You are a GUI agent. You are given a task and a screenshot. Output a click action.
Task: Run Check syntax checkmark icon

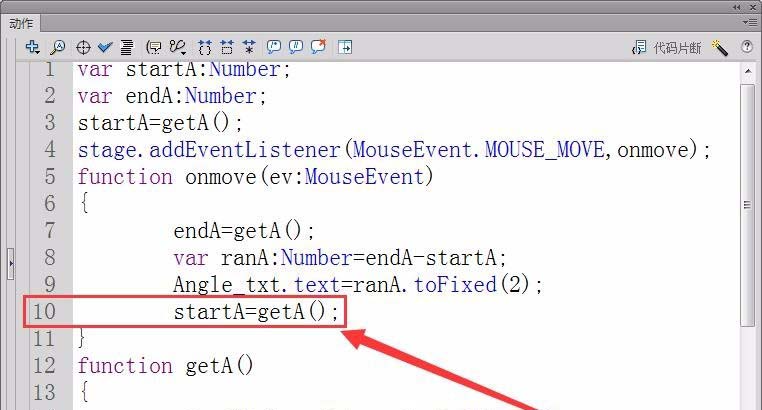[105, 47]
